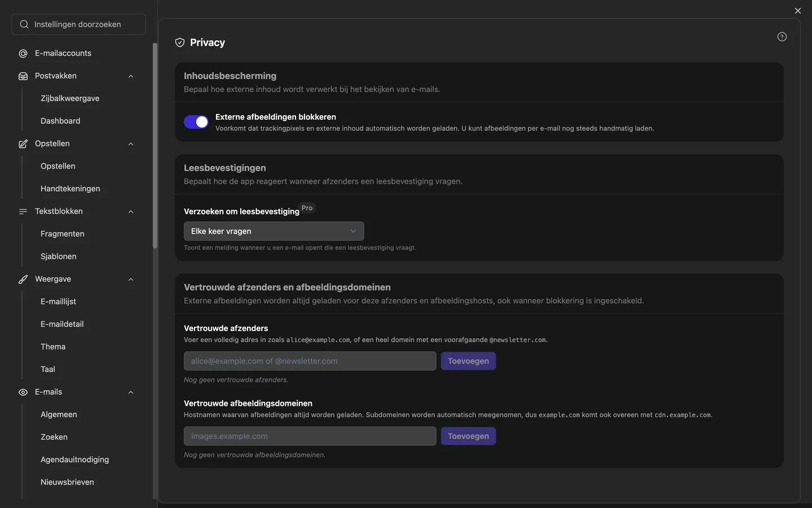Image resolution: width=812 pixels, height=508 pixels.
Task: Collapse the Tekstblokken section chevron
Action: pos(131,212)
